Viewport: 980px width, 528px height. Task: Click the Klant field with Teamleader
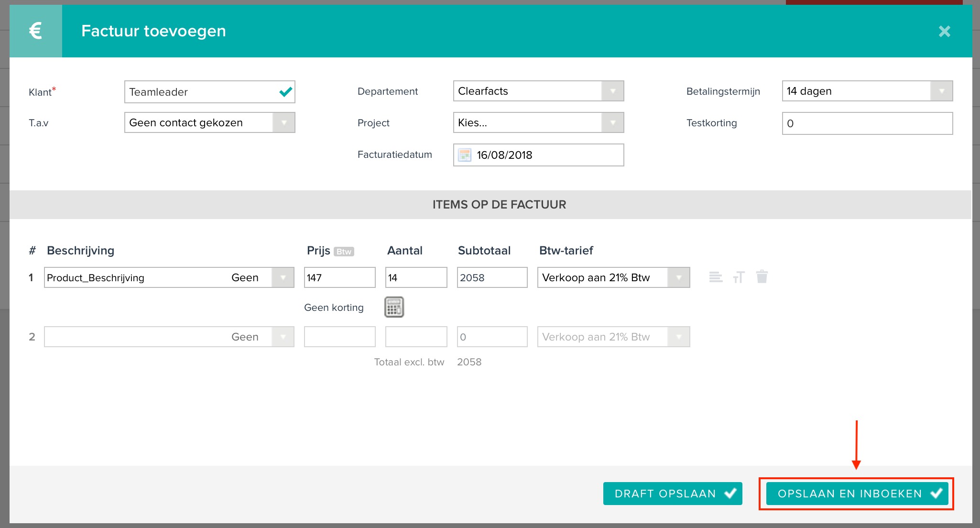tap(209, 92)
